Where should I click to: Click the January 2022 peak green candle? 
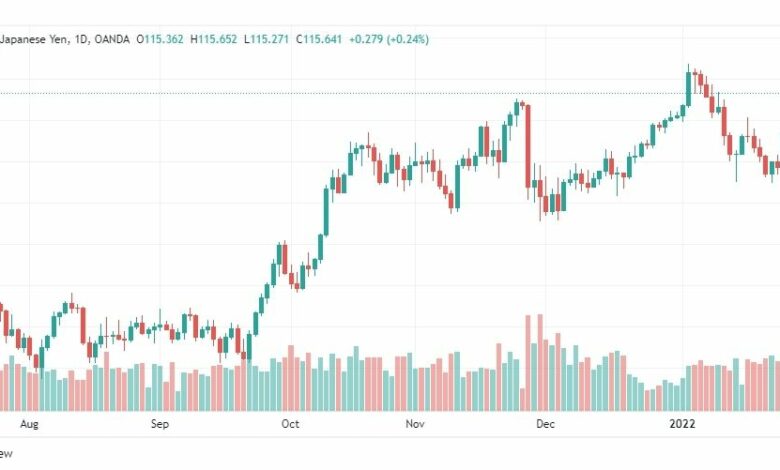[688, 89]
